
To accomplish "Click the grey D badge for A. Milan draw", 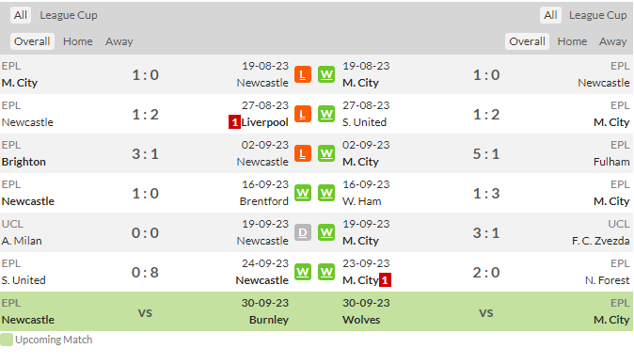I will 303,232.
